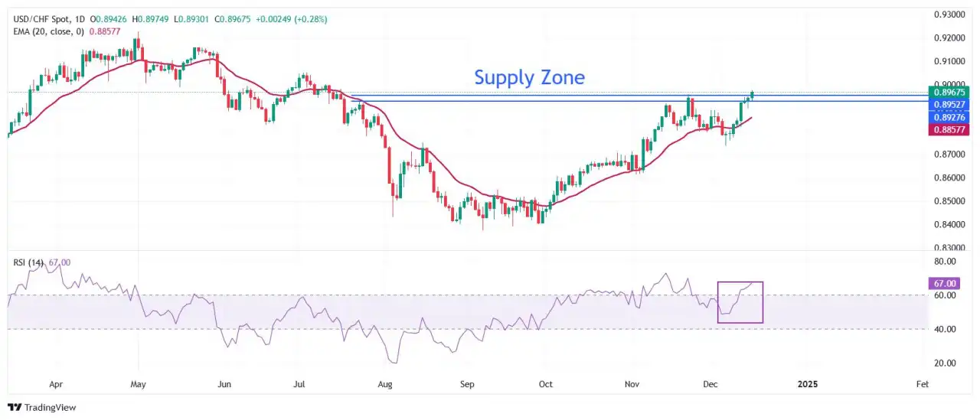Click the 0.93000 level on the price scale
The width and height of the screenshot is (980, 420).
coord(948,14)
